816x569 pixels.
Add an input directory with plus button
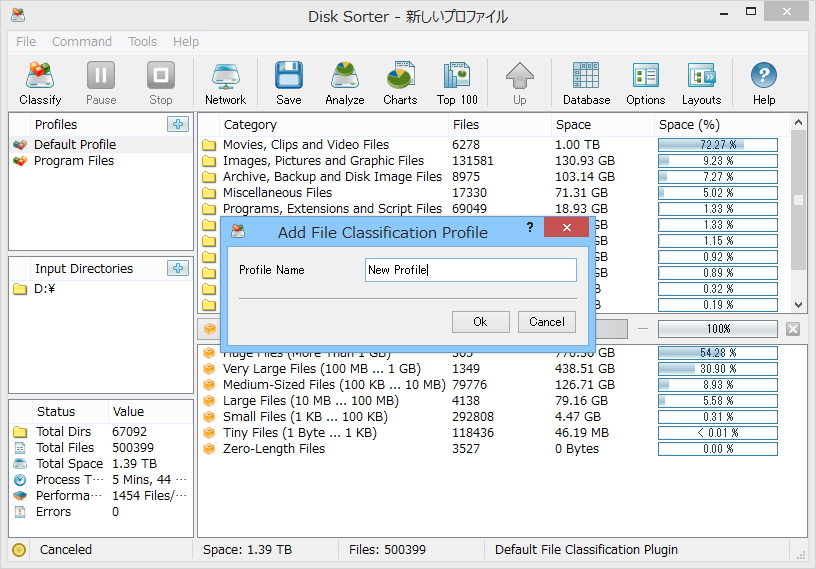[178, 268]
